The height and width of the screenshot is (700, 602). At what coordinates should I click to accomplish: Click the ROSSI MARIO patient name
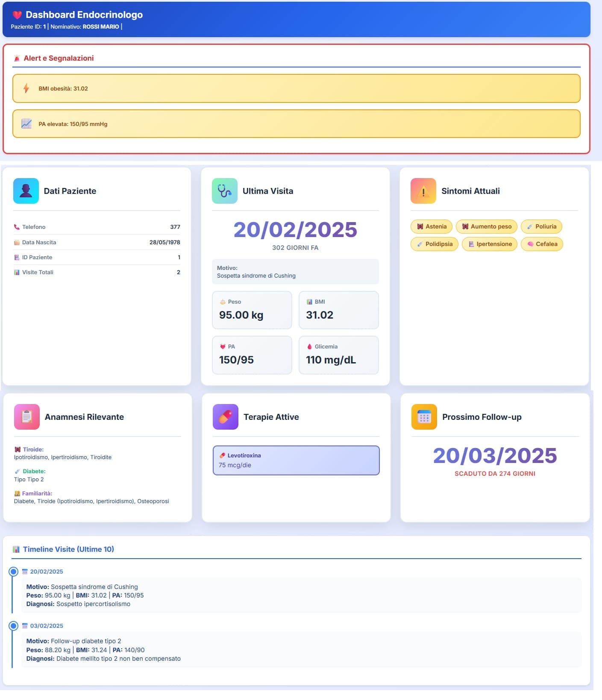point(101,27)
